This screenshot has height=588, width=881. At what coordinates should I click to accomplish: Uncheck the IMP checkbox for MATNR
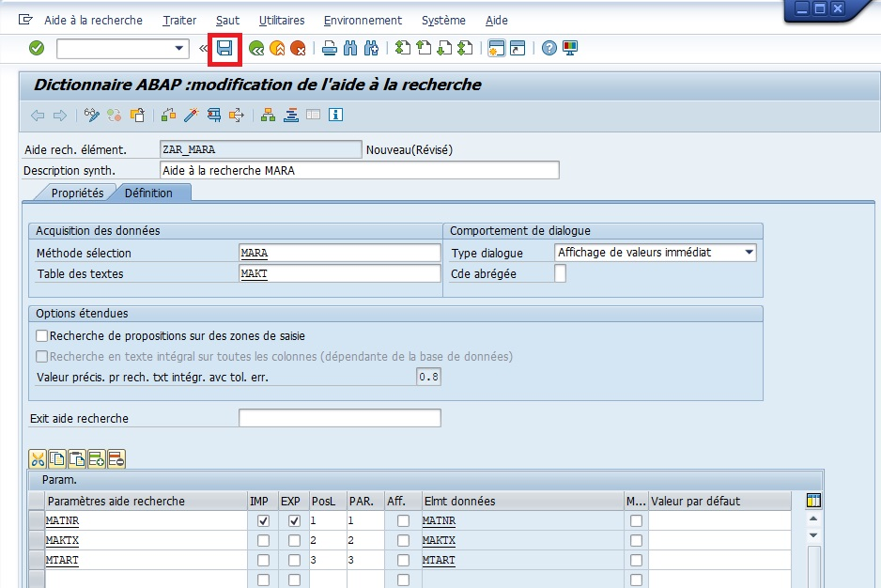tap(263, 520)
